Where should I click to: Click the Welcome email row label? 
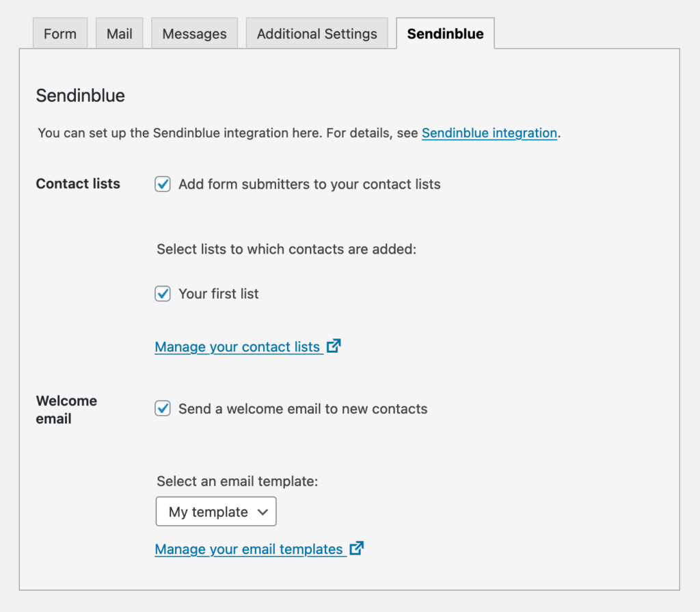66,410
